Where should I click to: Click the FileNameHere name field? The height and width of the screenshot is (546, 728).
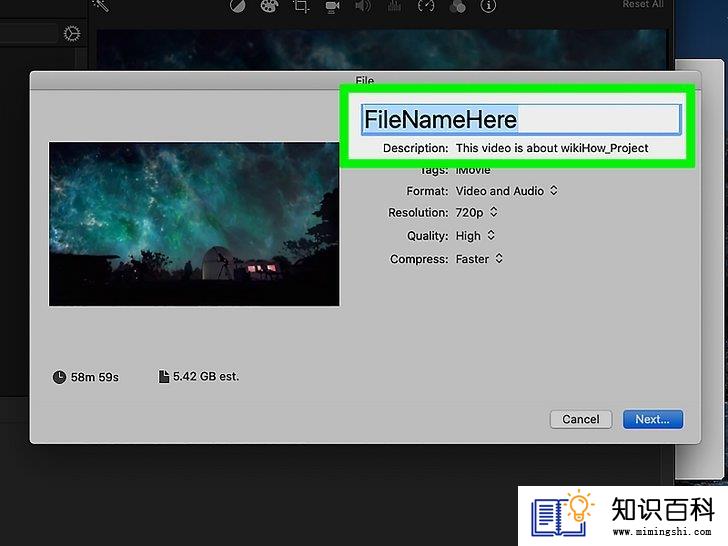click(x=521, y=120)
